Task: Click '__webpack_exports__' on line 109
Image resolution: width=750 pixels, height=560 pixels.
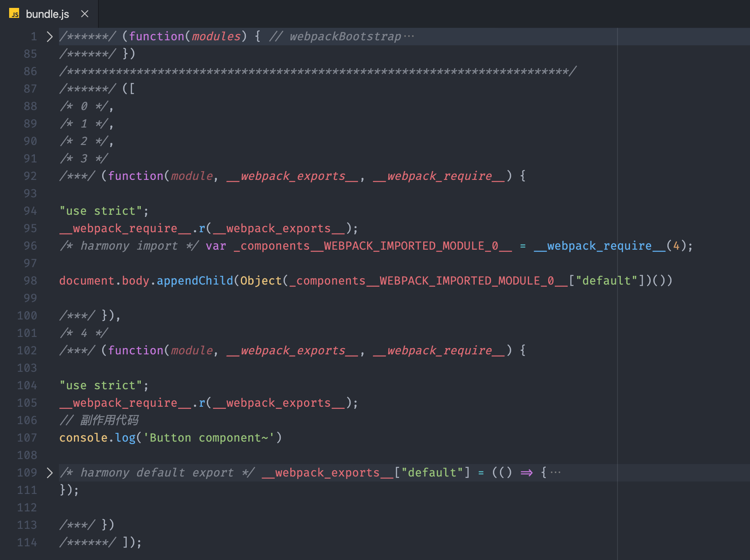Action: point(328,473)
